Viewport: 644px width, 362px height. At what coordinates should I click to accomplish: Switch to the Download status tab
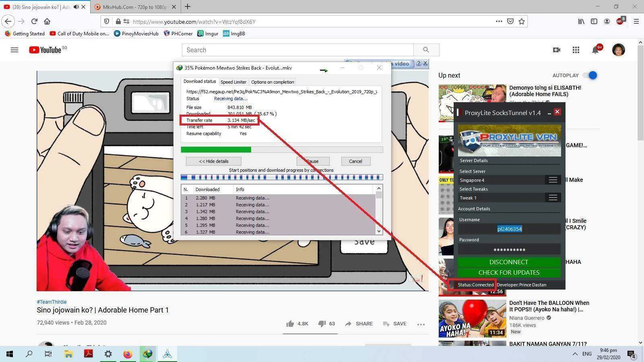click(200, 81)
